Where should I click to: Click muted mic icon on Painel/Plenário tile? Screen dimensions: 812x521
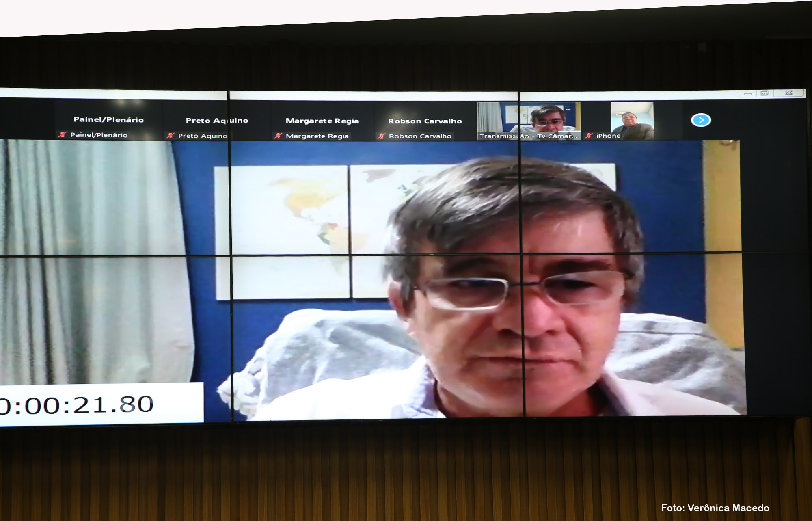62,134
